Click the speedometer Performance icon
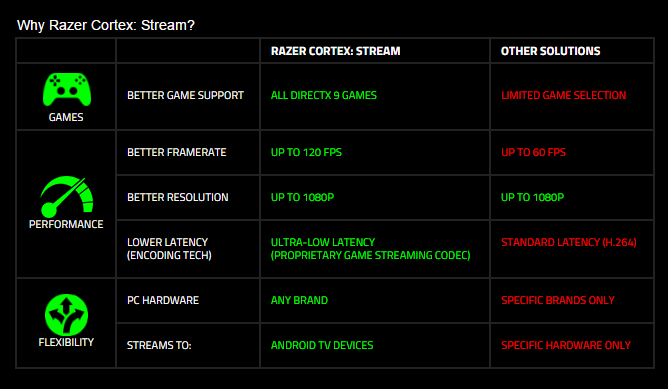This screenshot has width=668, height=389. click(67, 197)
